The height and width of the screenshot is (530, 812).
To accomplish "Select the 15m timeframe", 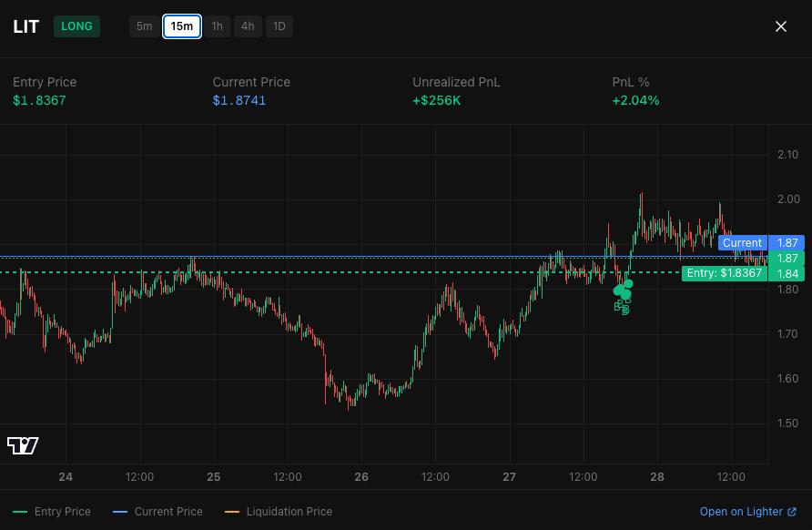I will pyautogui.click(x=182, y=26).
